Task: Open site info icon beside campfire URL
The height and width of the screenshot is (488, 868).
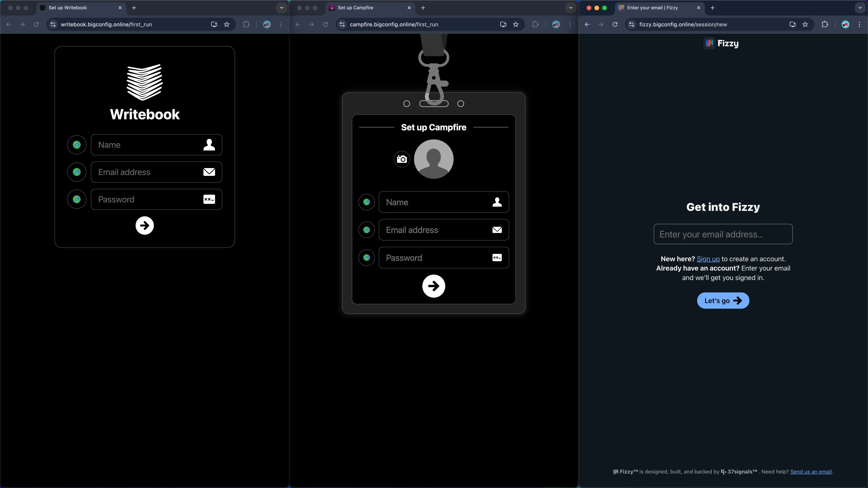Action: pyautogui.click(x=342, y=24)
